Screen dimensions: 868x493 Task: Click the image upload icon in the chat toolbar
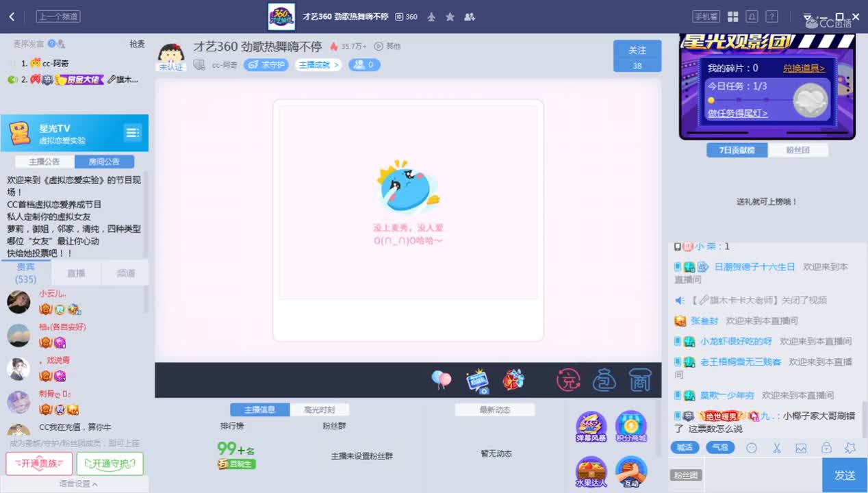click(x=801, y=448)
